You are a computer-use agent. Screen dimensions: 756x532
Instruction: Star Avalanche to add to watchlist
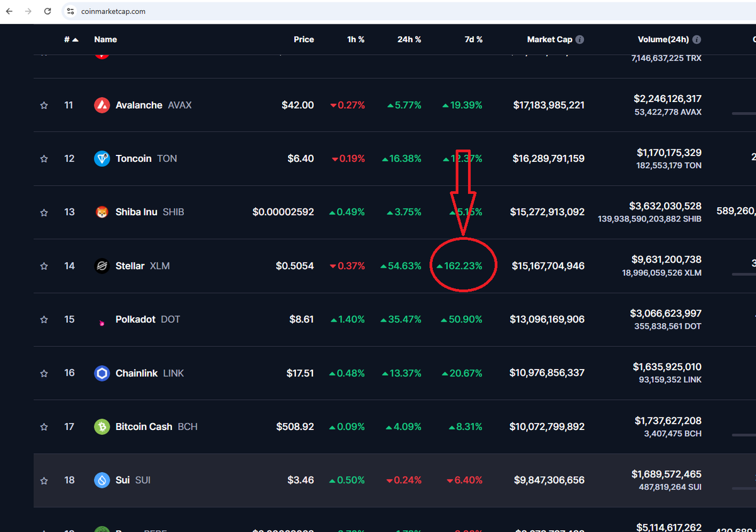[x=44, y=105]
